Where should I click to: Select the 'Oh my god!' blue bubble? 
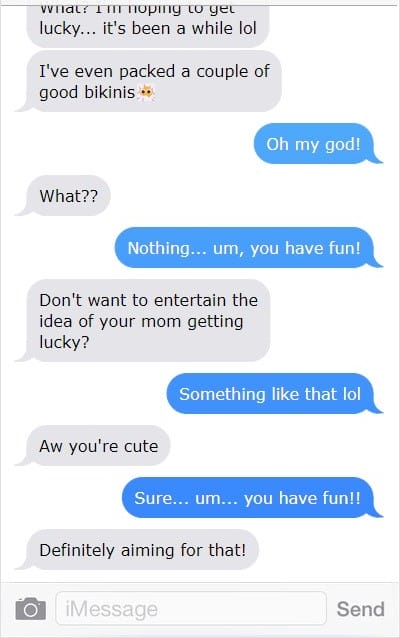click(x=314, y=144)
